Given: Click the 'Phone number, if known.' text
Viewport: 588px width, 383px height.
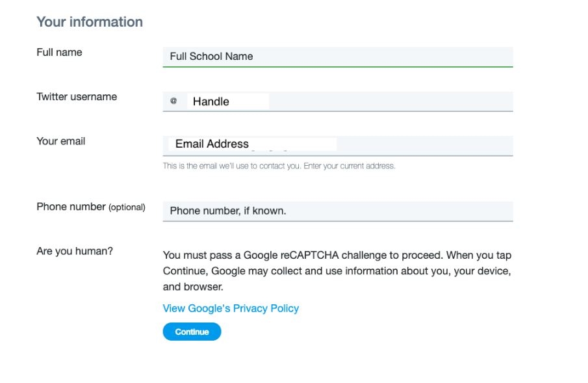Looking at the screenshot, I should click(227, 211).
